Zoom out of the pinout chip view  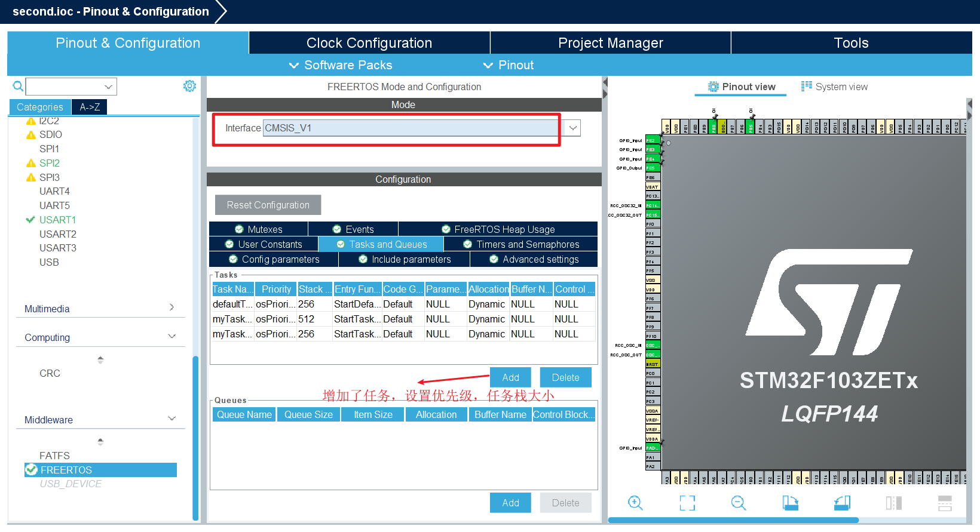click(739, 503)
